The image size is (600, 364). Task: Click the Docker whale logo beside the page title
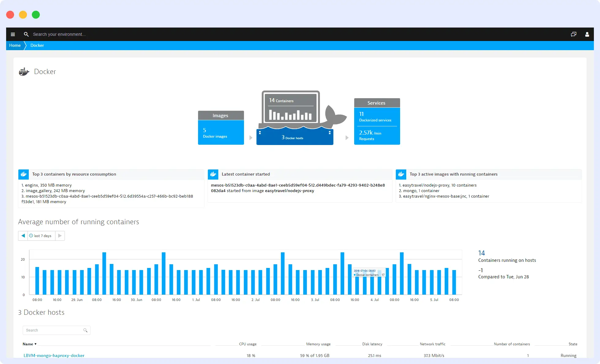pos(24,72)
